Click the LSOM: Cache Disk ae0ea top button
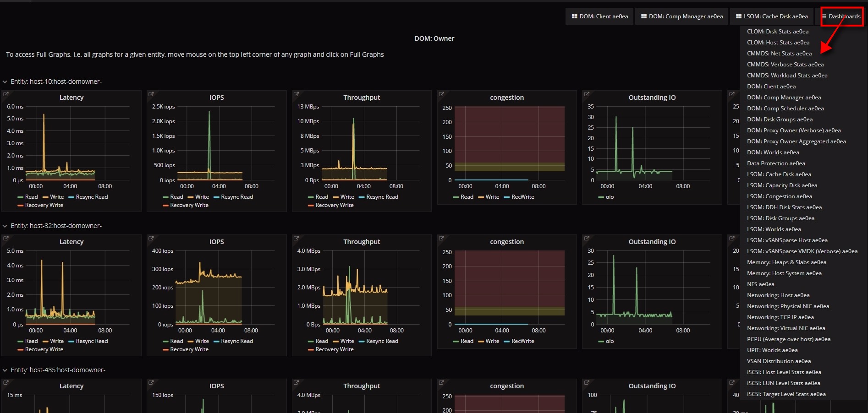Screen dimensions: 868x413 (771, 16)
